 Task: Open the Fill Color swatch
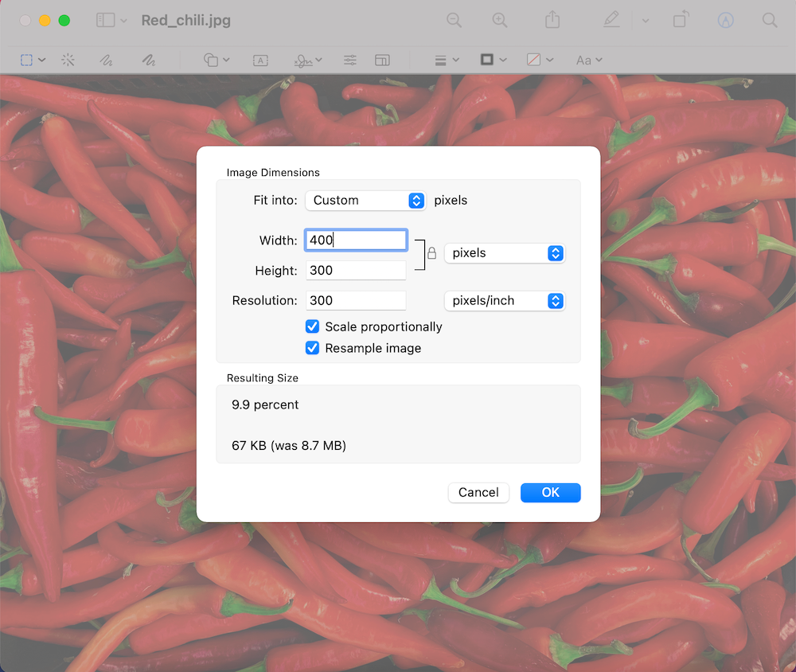pos(533,60)
